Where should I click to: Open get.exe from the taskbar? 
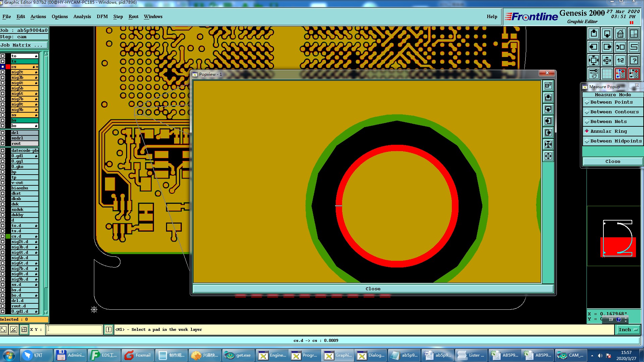point(238,355)
